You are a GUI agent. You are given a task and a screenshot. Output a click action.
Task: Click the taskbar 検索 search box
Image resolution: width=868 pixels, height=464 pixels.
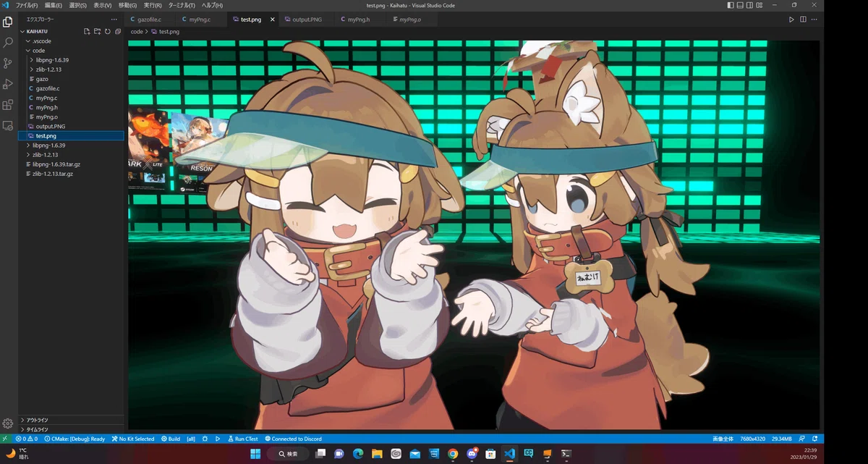pos(288,454)
